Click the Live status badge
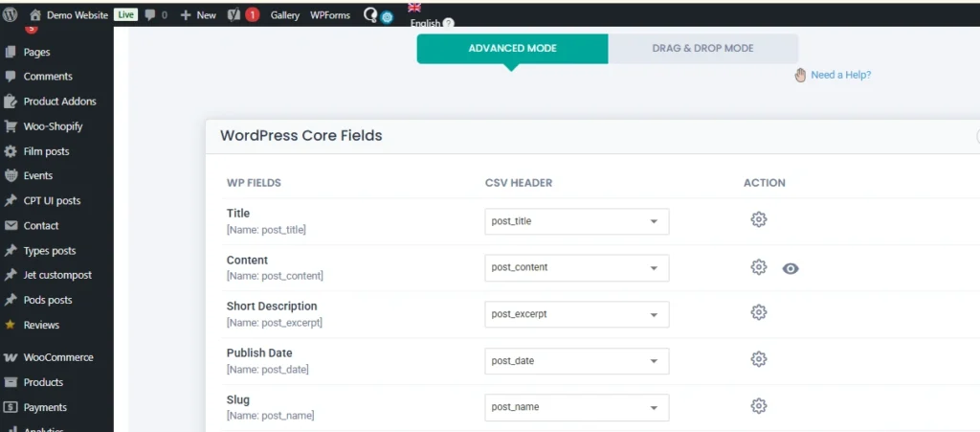This screenshot has width=980, height=432. [125, 15]
